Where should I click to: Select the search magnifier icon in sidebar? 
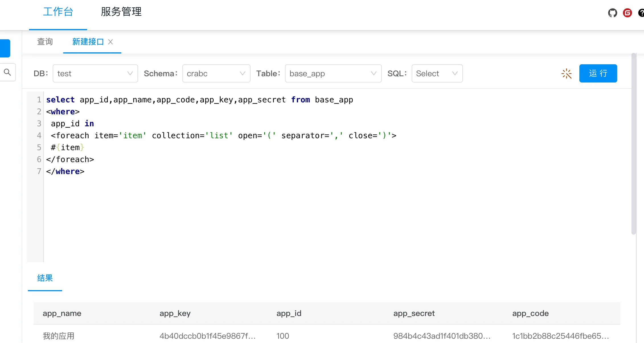[x=7, y=72]
